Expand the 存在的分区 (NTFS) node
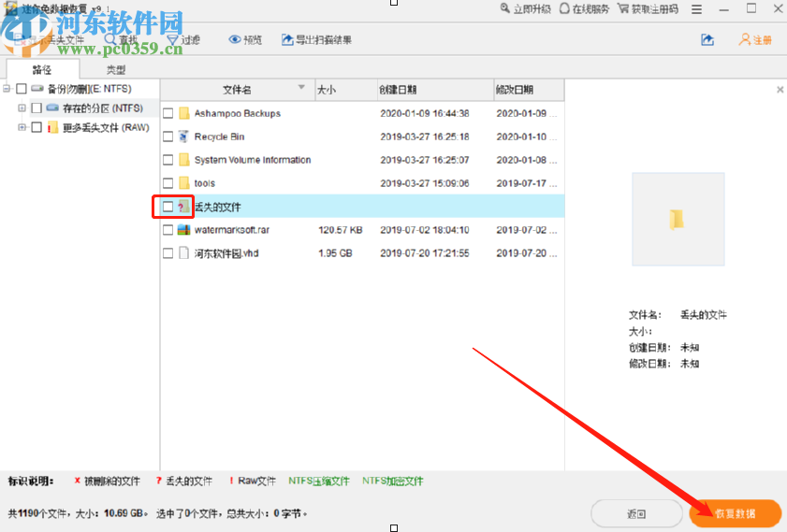The height and width of the screenshot is (532, 787). click(x=22, y=108)
